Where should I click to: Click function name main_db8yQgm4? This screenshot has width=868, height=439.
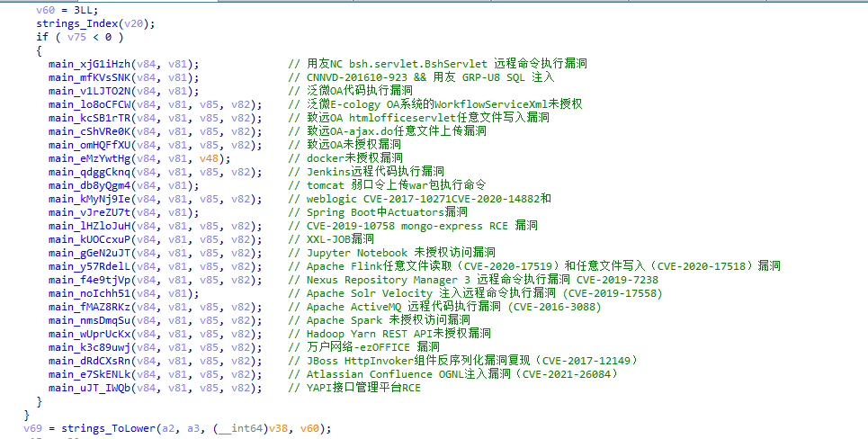[90, 185]
